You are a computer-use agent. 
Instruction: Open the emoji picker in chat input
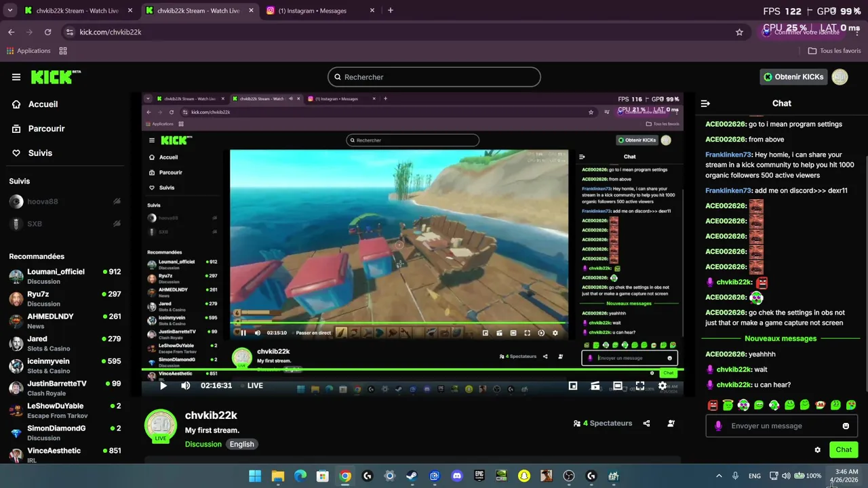click(x=846, y=426)
